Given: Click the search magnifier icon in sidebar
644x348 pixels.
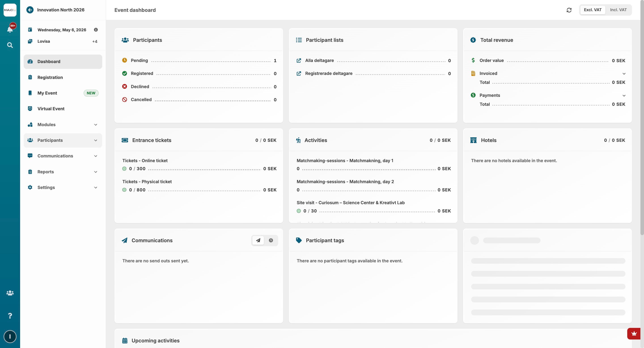Looking at the screenshot, I should (10, 45).
